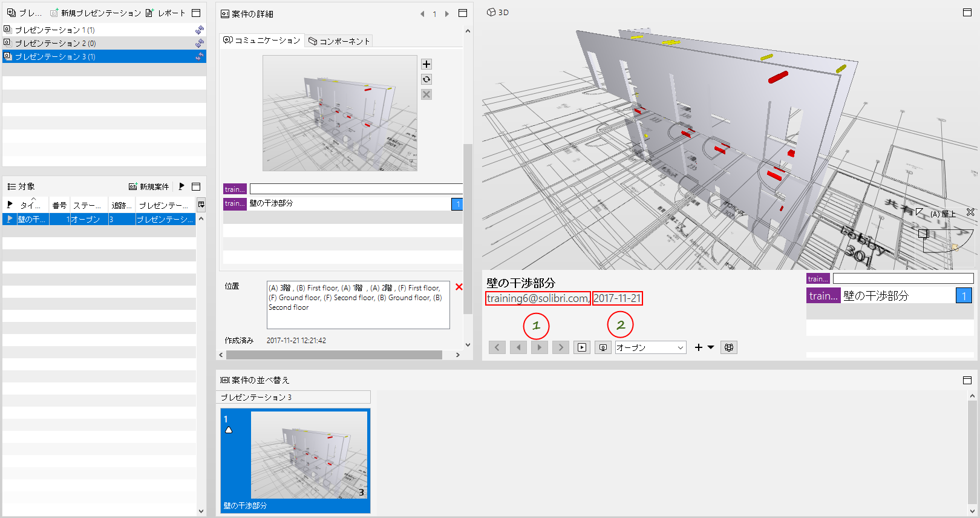Jump to first issue with left chevron
Image resolution: width=980 pixels, height=518 pixels.
pos(497,347)
